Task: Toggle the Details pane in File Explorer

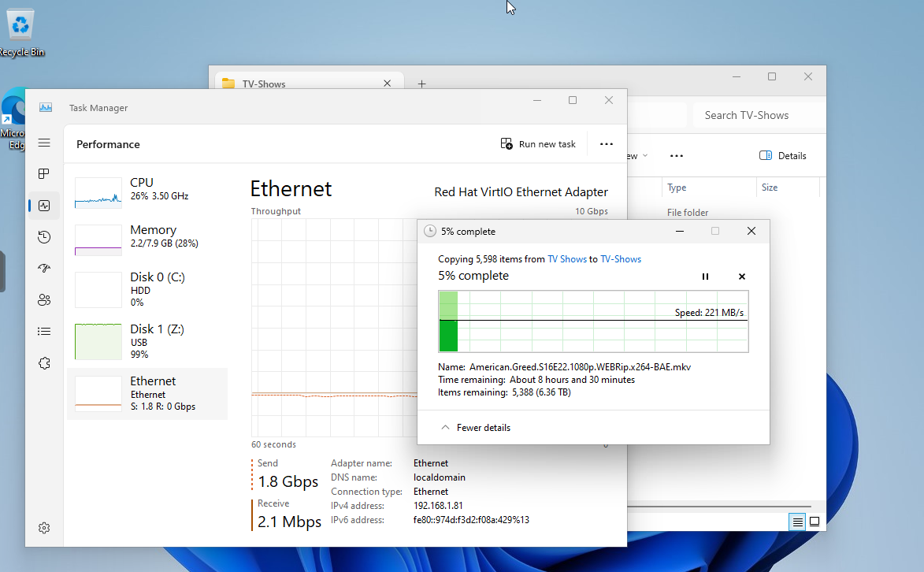Action: tap(782, 156)
